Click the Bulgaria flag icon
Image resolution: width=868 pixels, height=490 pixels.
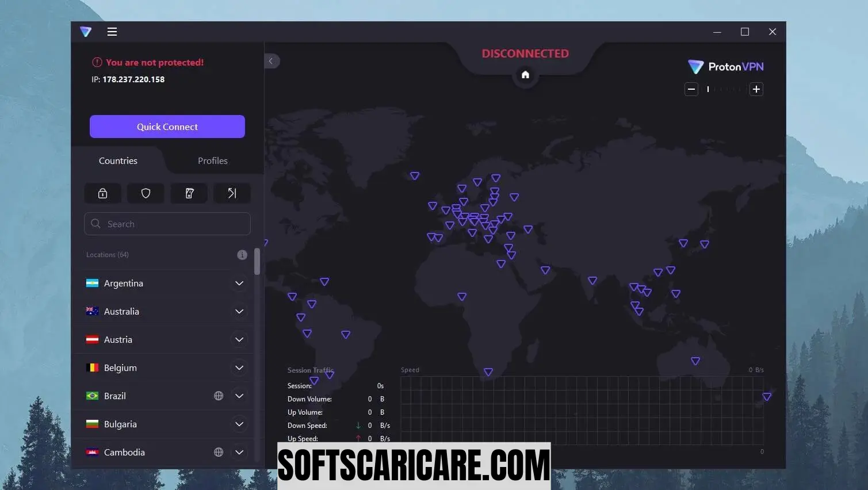92,424
